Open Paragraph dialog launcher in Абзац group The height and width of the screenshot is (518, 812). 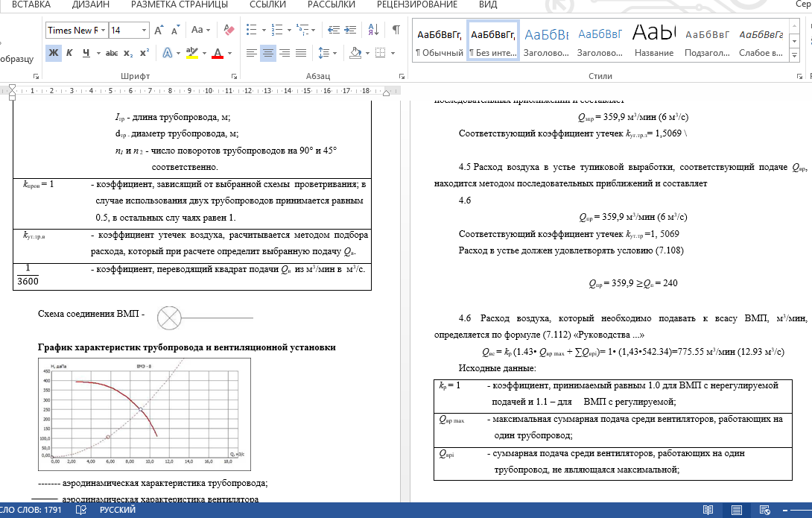coord(402,76)
